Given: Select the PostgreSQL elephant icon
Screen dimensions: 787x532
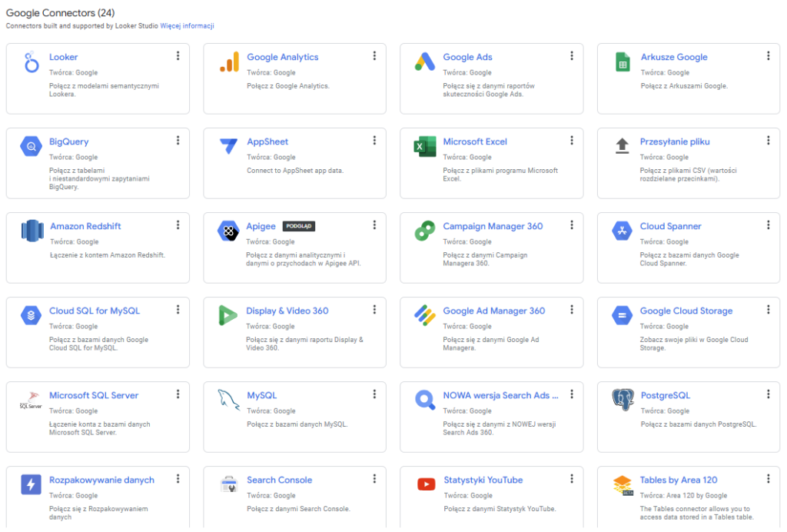Looking at the screenshot, I should pos(622,401).
